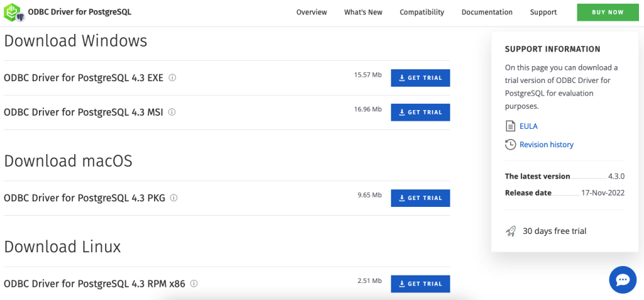Click the ODBC Driver for PostgreSQL title
644x300 pixels.
[80, 12]
